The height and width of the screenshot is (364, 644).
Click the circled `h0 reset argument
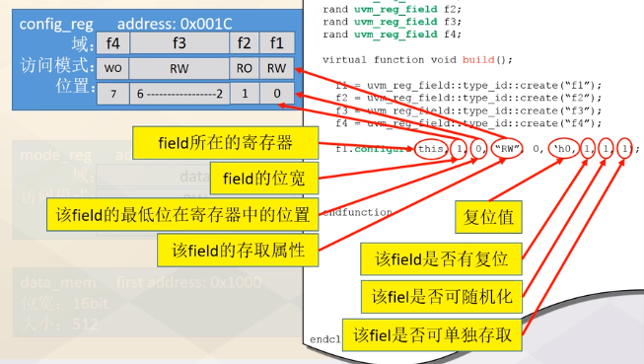tap(565, 148)
